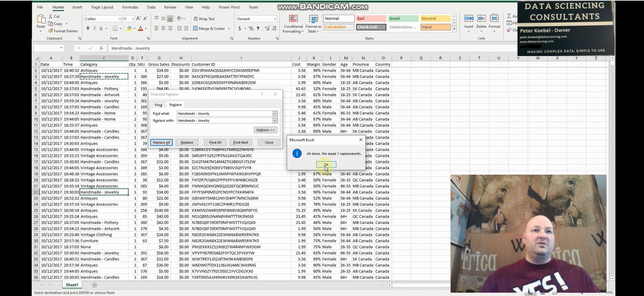
Task: Click the Decrease Font Size icon
Action: click(145, 19)
